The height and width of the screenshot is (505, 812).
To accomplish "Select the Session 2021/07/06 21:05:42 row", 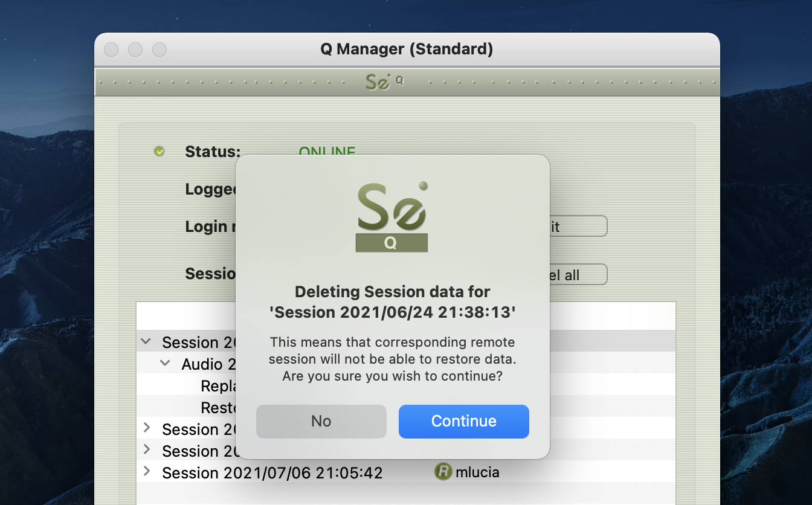I will [272, 472].
